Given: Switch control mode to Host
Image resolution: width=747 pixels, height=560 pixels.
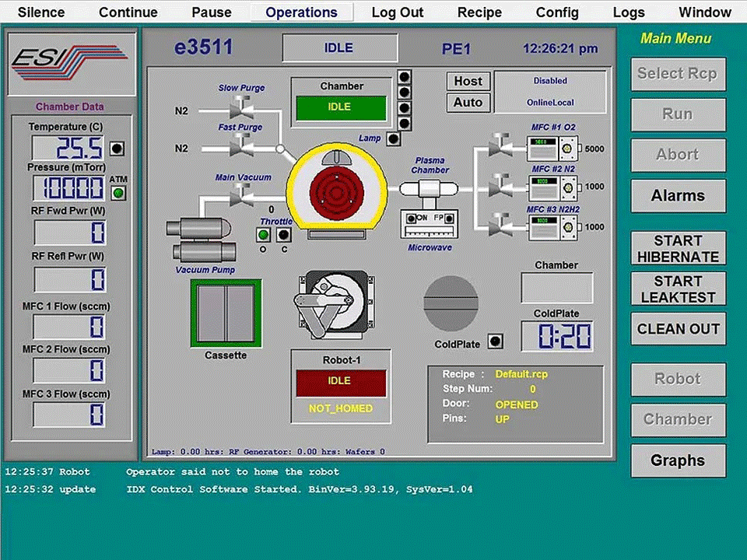Looking at the screenshot, I should [468, 81].
